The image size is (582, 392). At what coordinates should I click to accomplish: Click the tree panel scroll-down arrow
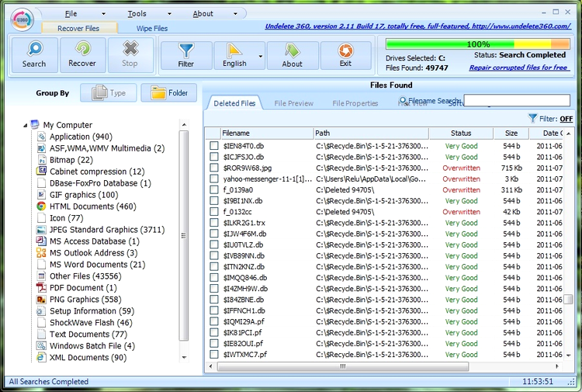pyautogui.click(x=184, y=358)
